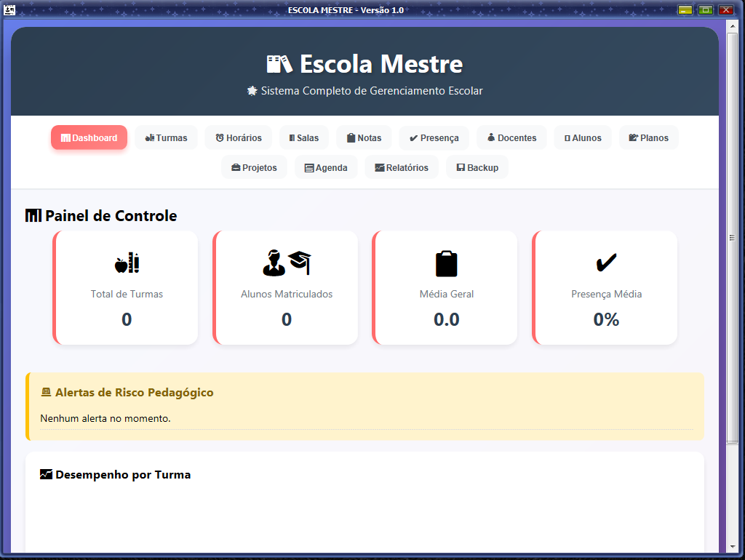Go to the Salas section
The image size is (745, 560).
point(304,137)
